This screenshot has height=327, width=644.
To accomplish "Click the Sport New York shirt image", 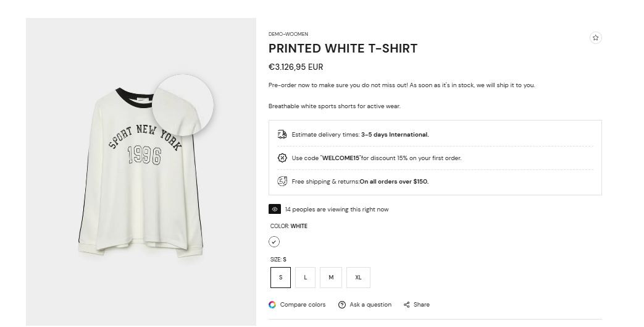I will point(141,171).
